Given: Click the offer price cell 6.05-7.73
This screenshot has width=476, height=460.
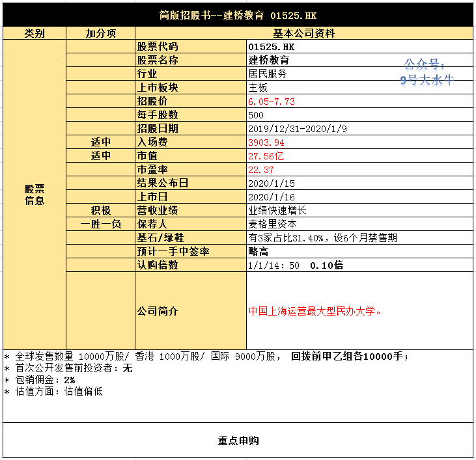Looking at the screenshot, I should (x=359, y=101).
